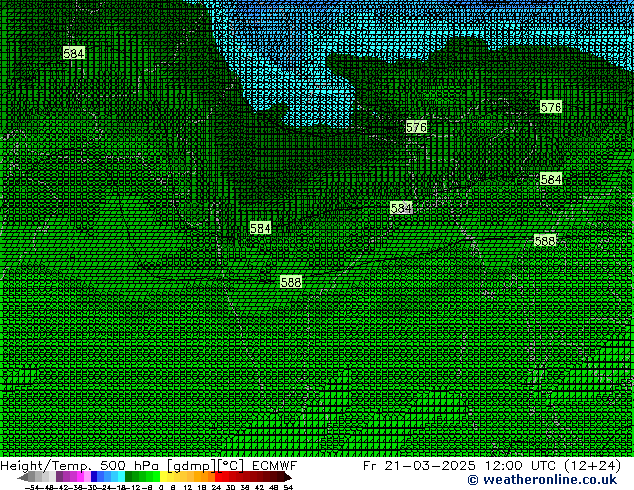The image size is (634, 490).
Task: Click the '(12+24)' forecast offset text
Action: (x=592, y=466)
